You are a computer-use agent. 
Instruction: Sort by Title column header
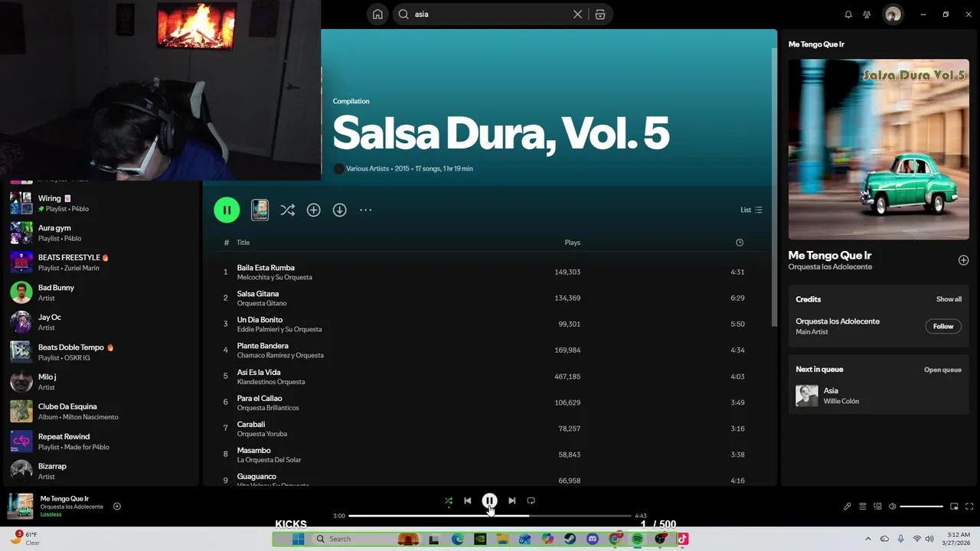pos(243,243)
